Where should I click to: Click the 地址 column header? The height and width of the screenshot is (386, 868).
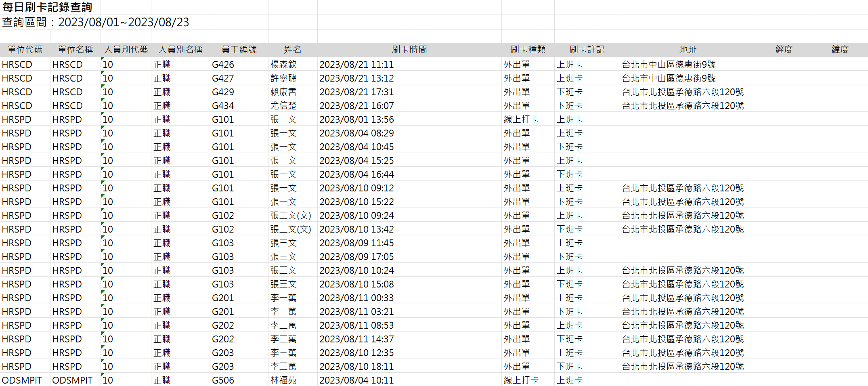coord(688,50)
